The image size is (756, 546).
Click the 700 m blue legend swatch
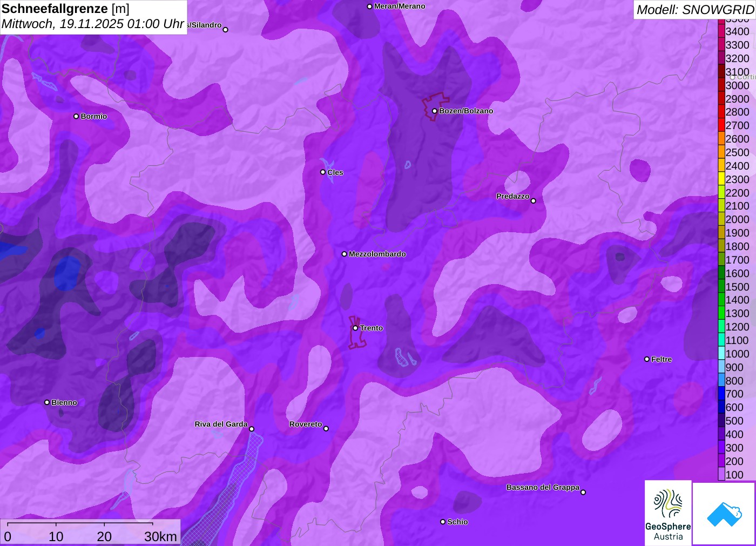(721, 394)
